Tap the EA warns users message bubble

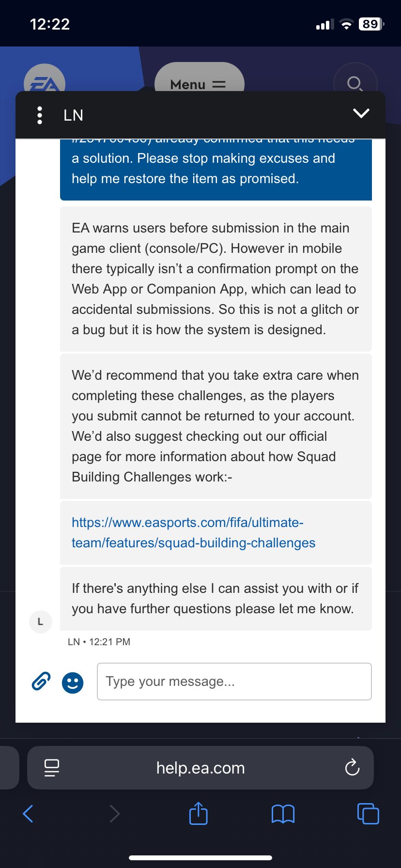216,279
